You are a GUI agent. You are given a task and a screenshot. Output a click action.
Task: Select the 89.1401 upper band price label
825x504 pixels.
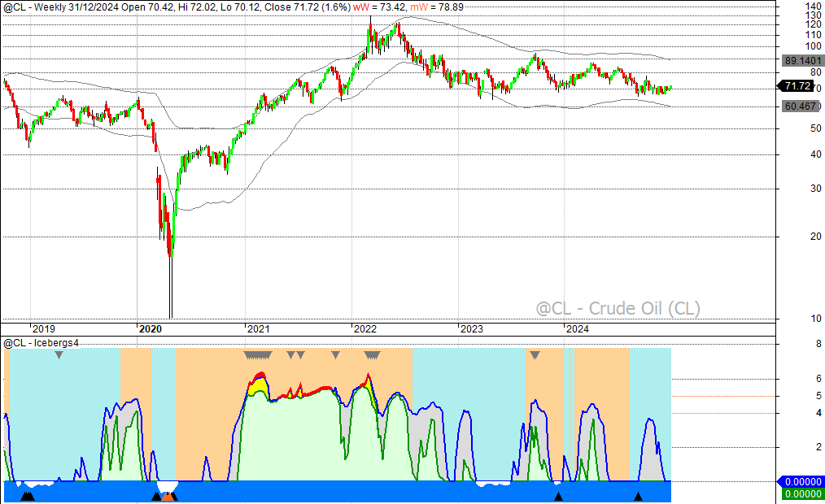click(801, 61)
